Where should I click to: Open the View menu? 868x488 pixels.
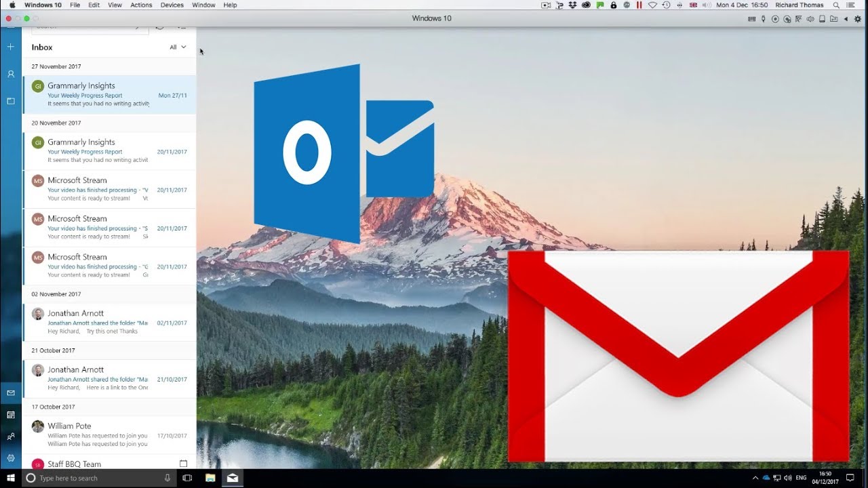tap(115, 5)
